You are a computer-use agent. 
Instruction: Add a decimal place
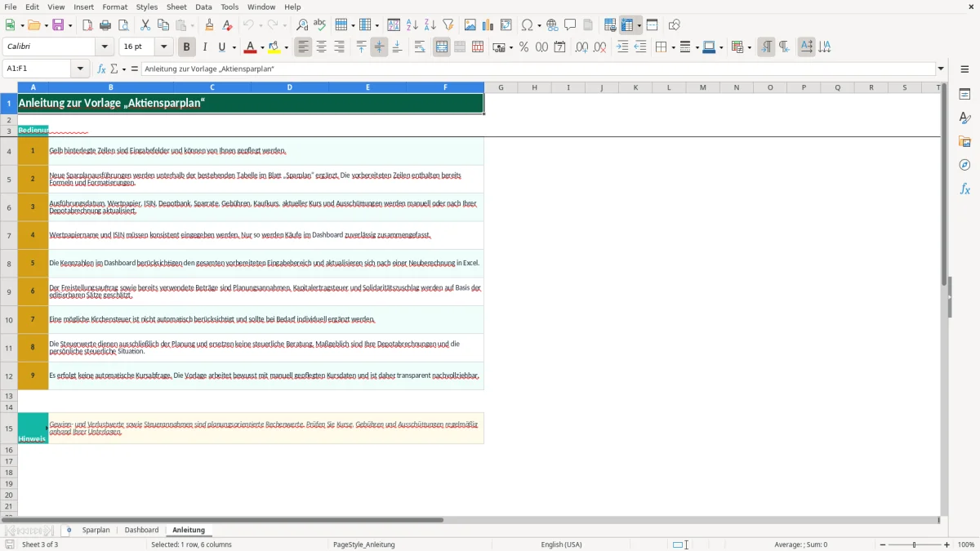click(581, 47)
